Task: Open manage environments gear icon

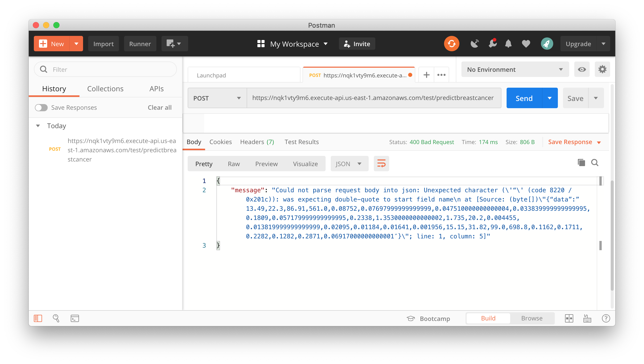Action: point(602,69)
